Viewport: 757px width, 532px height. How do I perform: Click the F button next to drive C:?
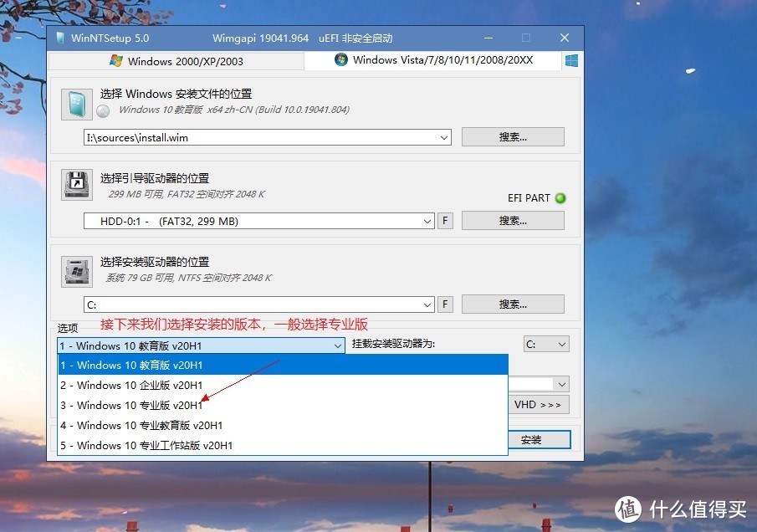click(x=444, y=304)
